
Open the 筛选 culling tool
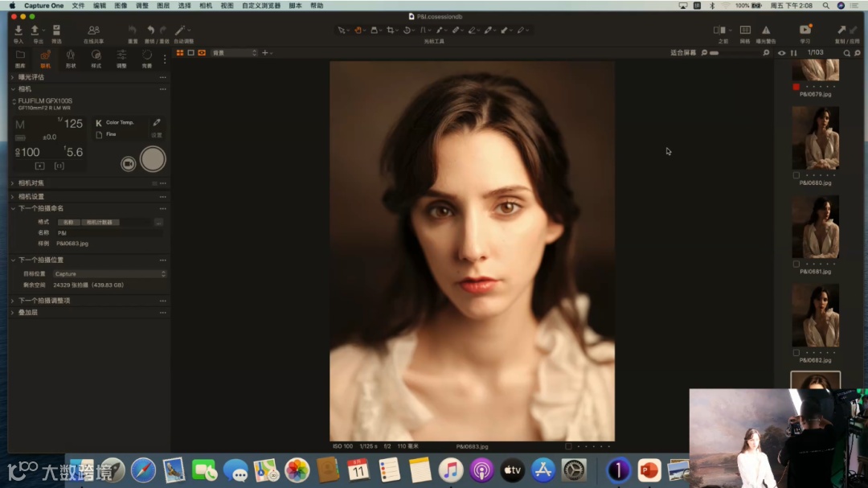tap(56, 31)
